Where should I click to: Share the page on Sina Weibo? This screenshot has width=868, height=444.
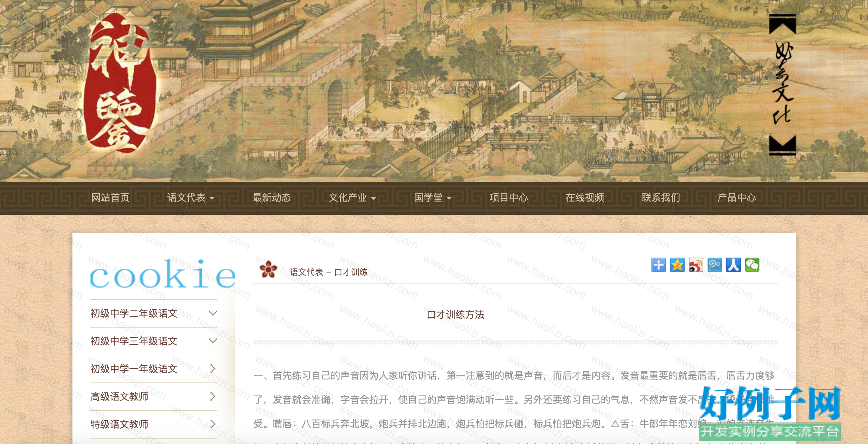pyautogui.click(x=696, y=265)
